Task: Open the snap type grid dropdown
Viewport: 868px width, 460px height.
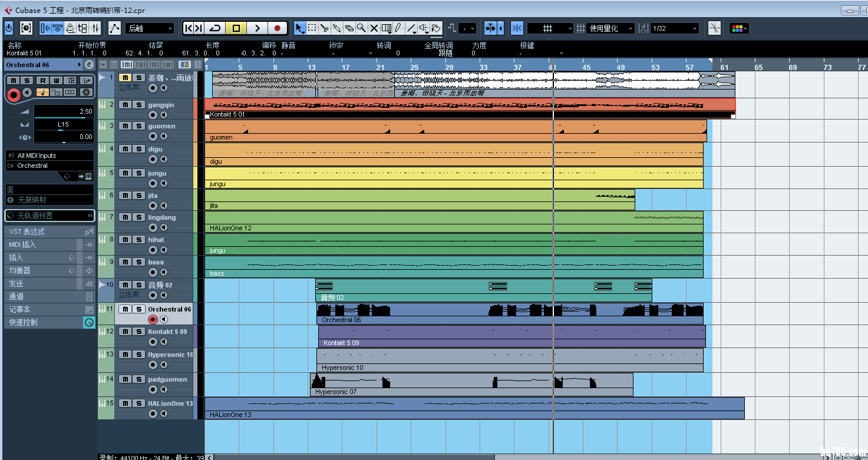Action: point(550,28)
